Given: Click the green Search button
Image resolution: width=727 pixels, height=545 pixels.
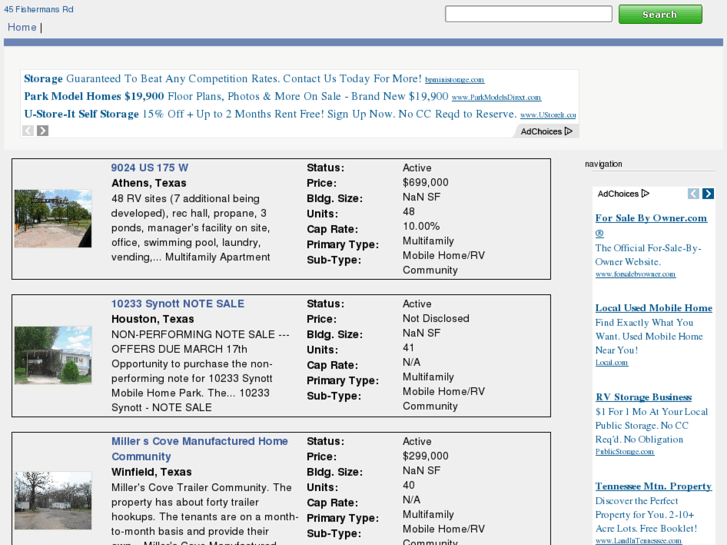Looking at the screenshot, I should coord(660,14).
